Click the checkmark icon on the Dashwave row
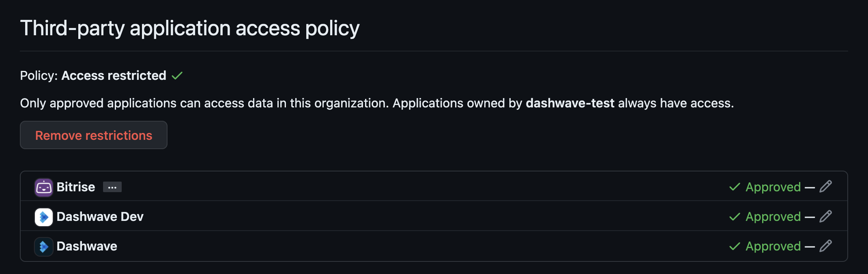The image size is (868, 274). pyautogui.click(x=734, y=246)
